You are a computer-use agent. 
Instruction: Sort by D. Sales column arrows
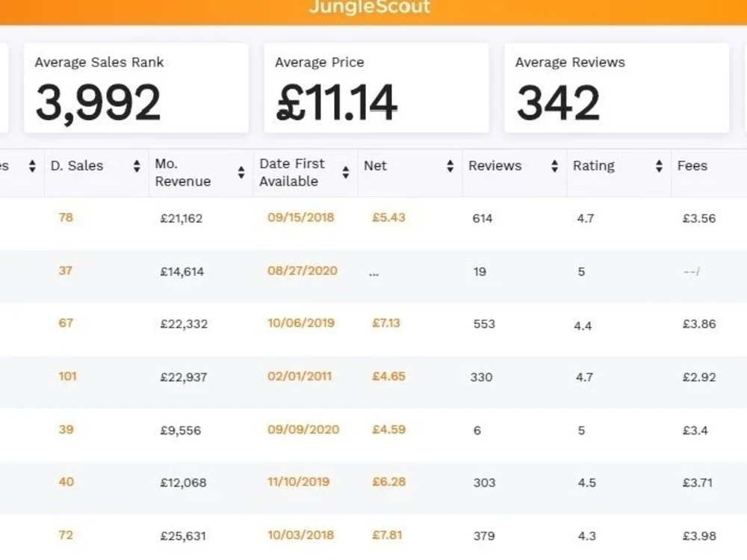tap(137, 167)
